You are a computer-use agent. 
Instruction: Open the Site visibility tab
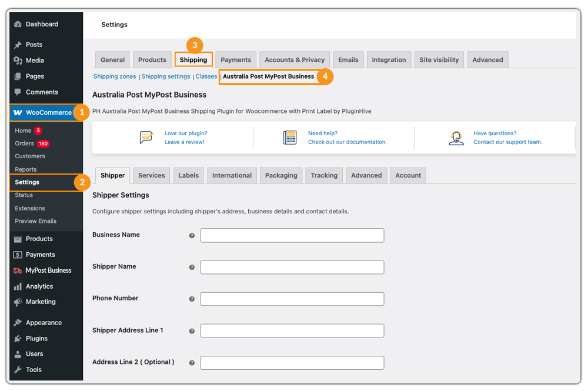point(439,60)
